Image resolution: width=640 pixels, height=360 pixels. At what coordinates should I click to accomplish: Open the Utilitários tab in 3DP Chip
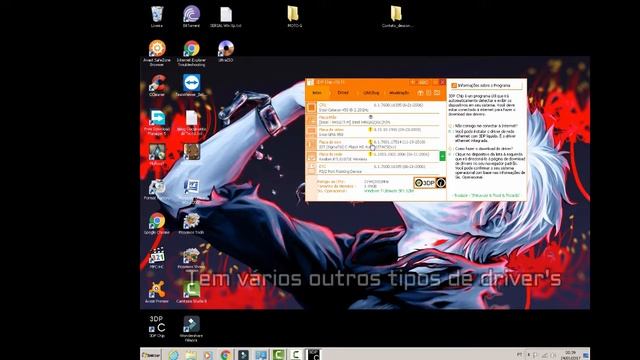pos(371,93)
